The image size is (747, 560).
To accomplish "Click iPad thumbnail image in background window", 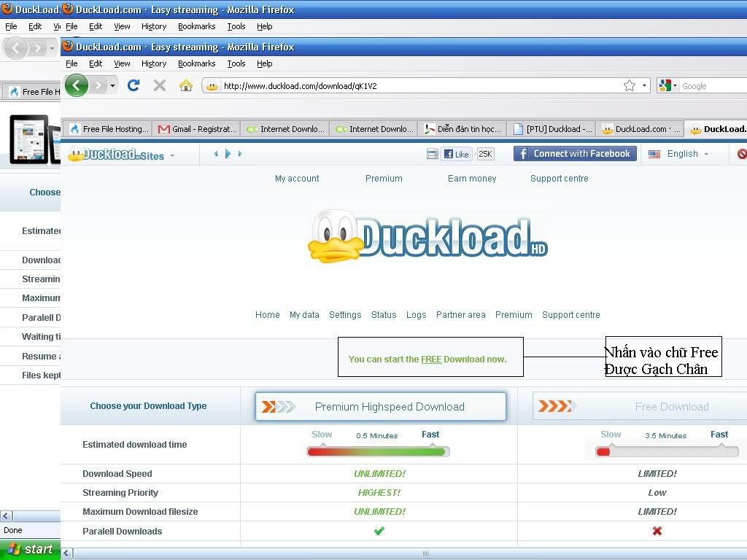I will coord(29,139).
